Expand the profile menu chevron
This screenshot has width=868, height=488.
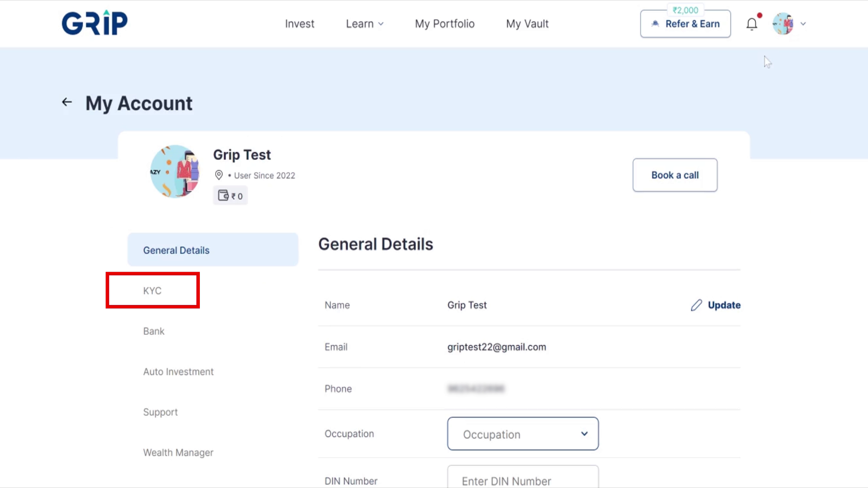[803, 24]
